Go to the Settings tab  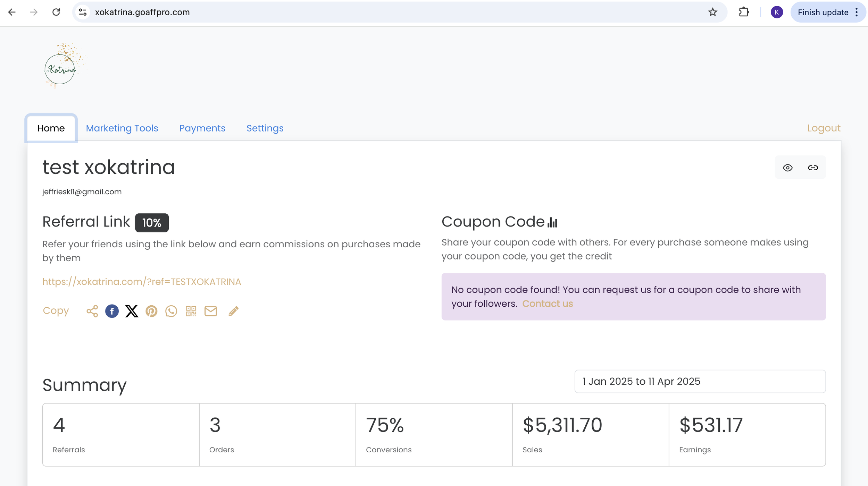[x=265, y=128]
